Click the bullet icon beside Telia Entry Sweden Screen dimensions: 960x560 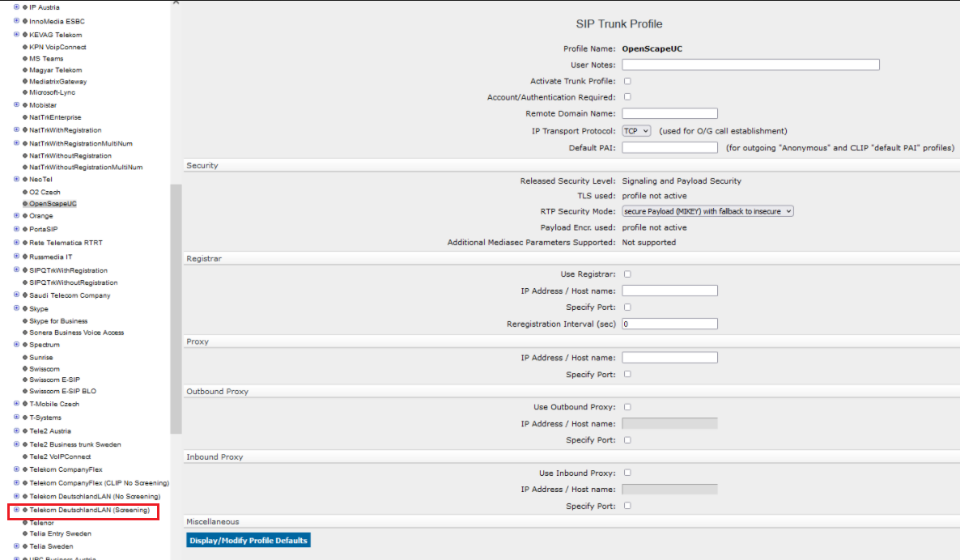tap(25, 533)
